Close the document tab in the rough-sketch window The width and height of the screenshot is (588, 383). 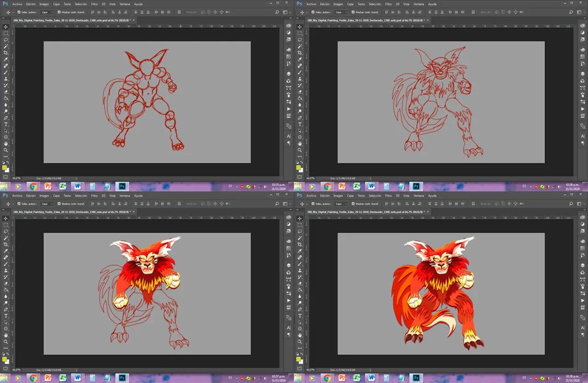point(133,20)
